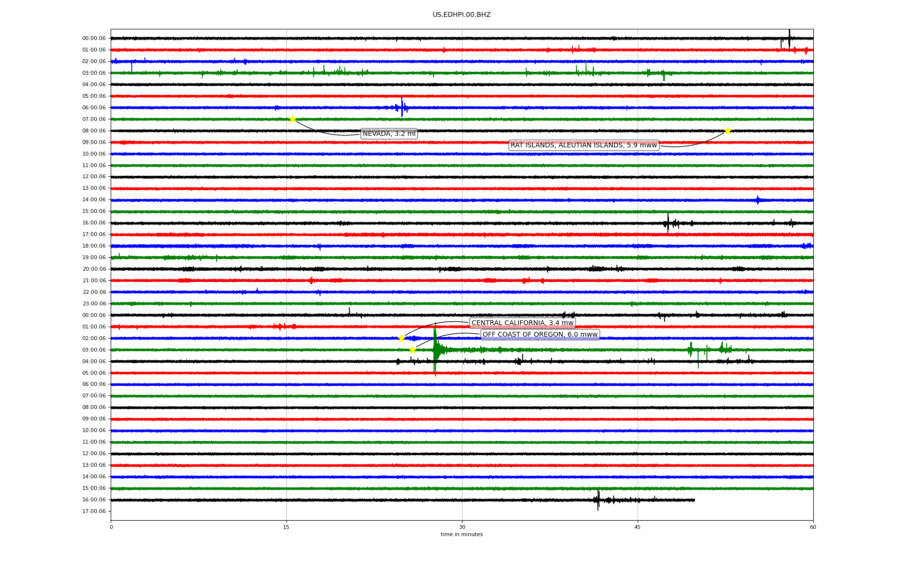Viewport: 924px width, 578px height.
Task: Click the yellow star marking the Nevada earthquake
Action: 293,119
